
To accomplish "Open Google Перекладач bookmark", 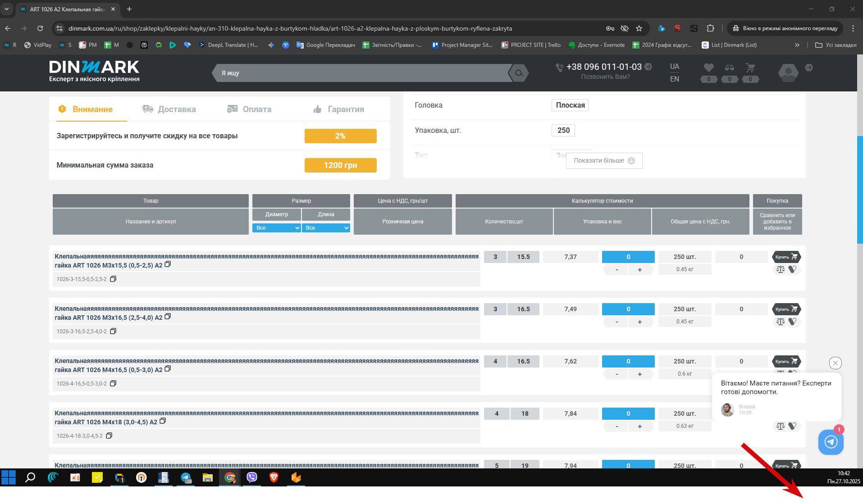I will click(x=326, y=45).
